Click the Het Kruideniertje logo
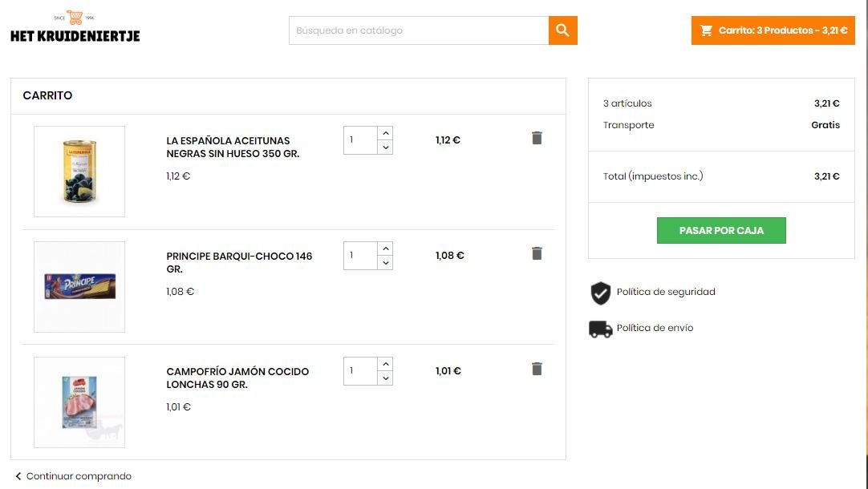The width and height of the screenshot is (868, 489). coord(75,27)
